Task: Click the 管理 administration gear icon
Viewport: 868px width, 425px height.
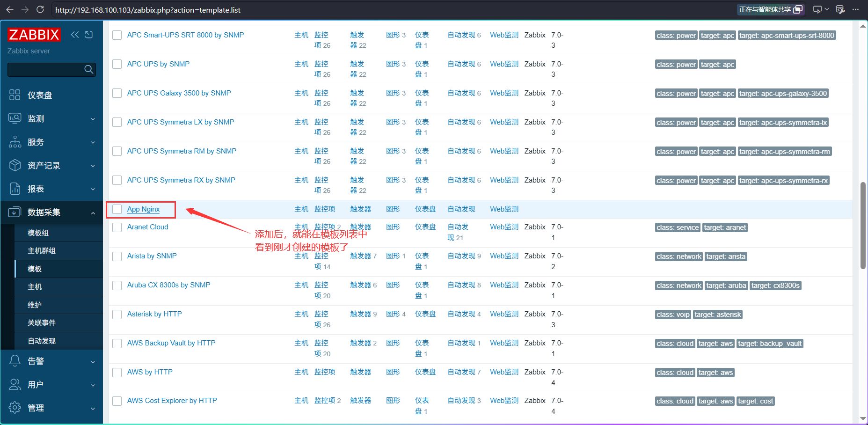Action: pos(15,408)
